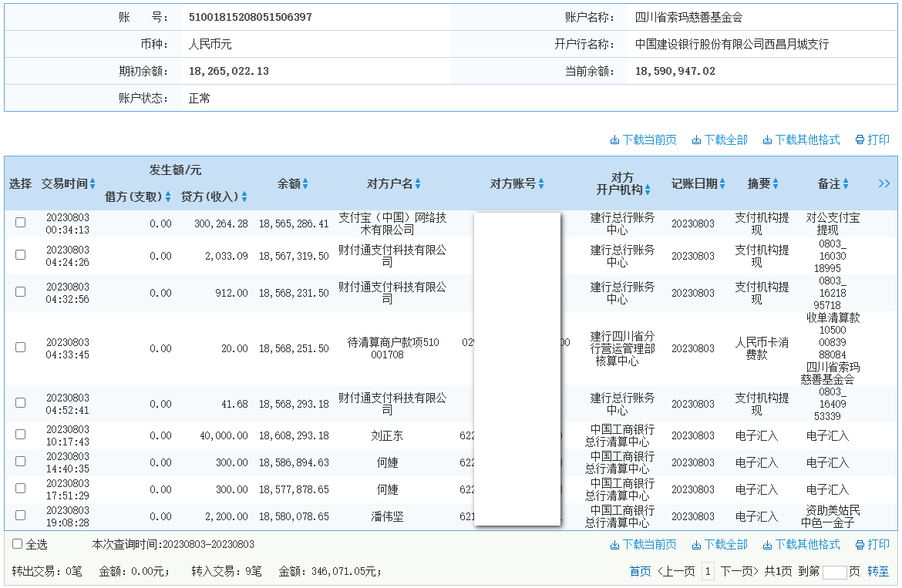
Task: Sort 贷方(收入) column arrows
Action: click(x=244, y=197)
